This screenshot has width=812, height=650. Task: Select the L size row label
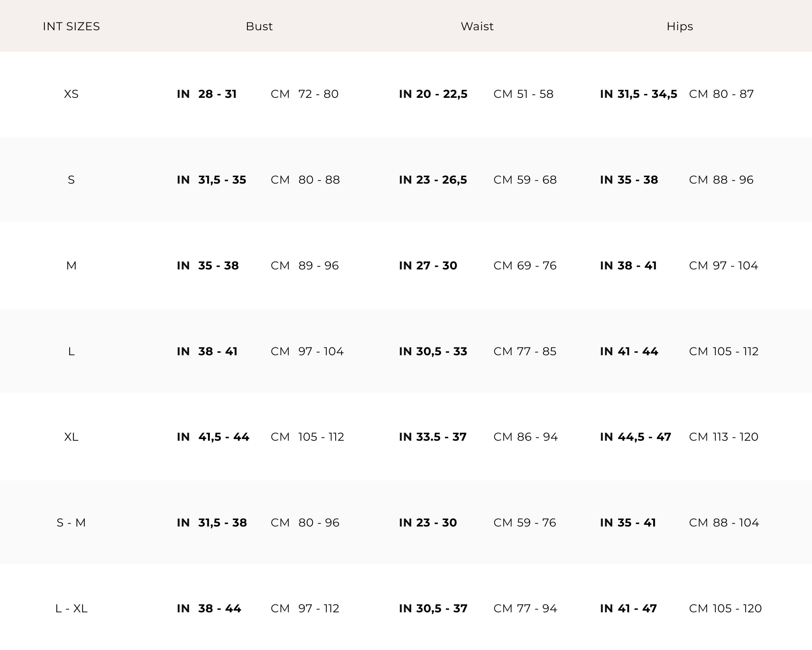pos(71,352)
